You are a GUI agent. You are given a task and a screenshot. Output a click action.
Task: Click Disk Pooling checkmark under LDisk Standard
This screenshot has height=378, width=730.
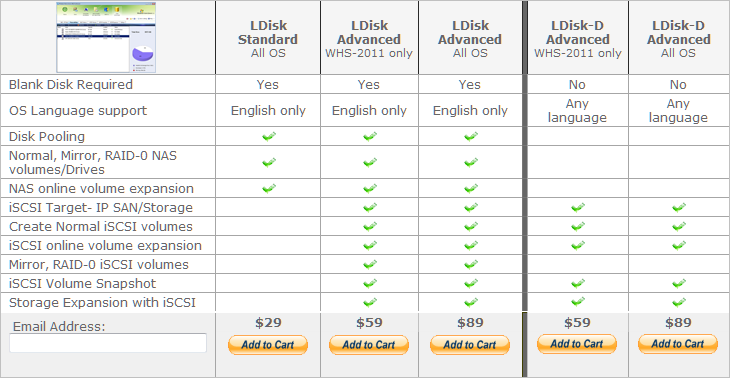point(269,136)
